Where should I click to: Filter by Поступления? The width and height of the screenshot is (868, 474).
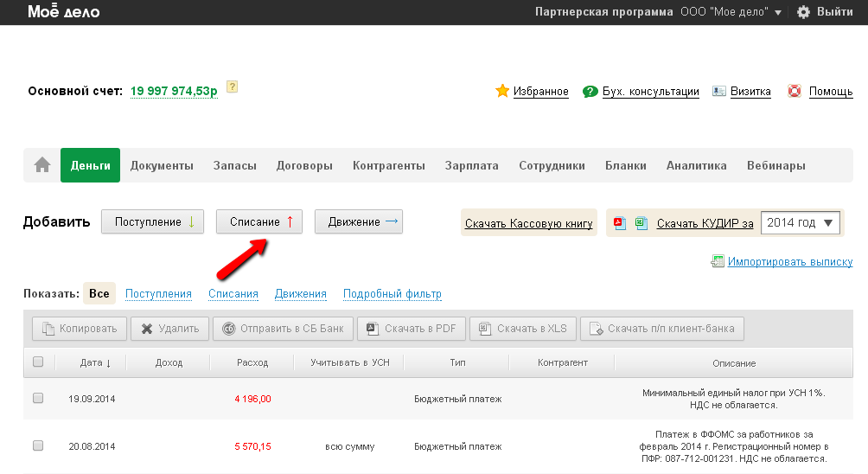[158, 294]
